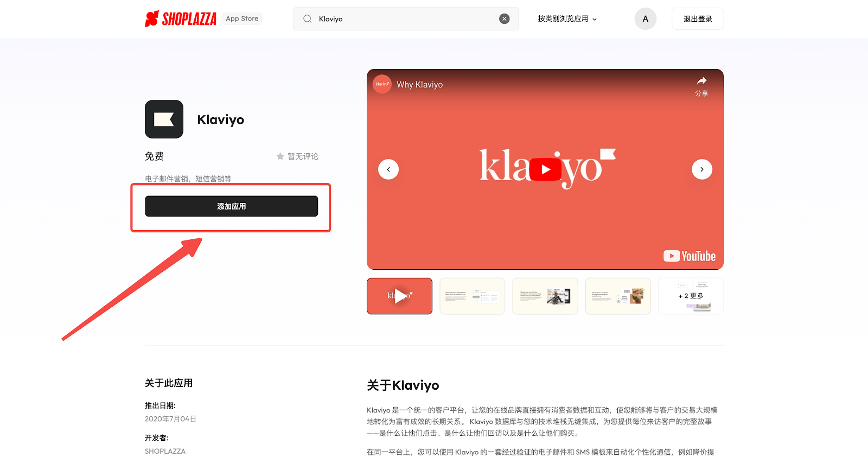Click the Klaviyo app icon

tap(164, 119)
